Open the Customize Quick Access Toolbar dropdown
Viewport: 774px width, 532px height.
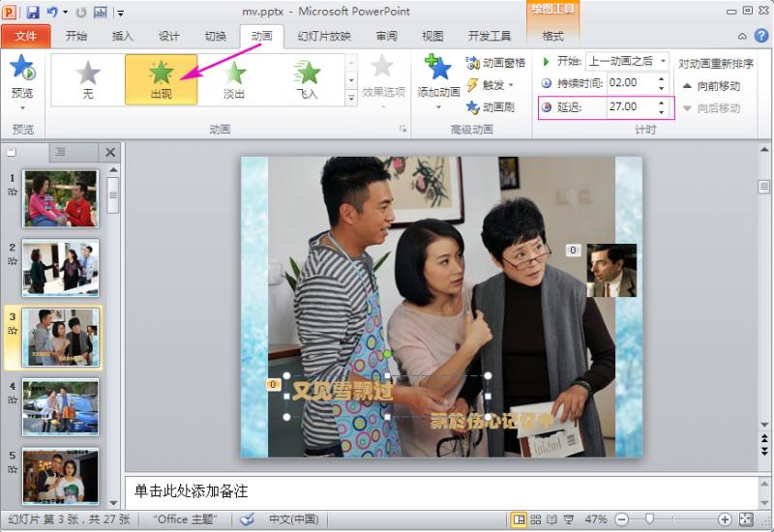point(121,13)
